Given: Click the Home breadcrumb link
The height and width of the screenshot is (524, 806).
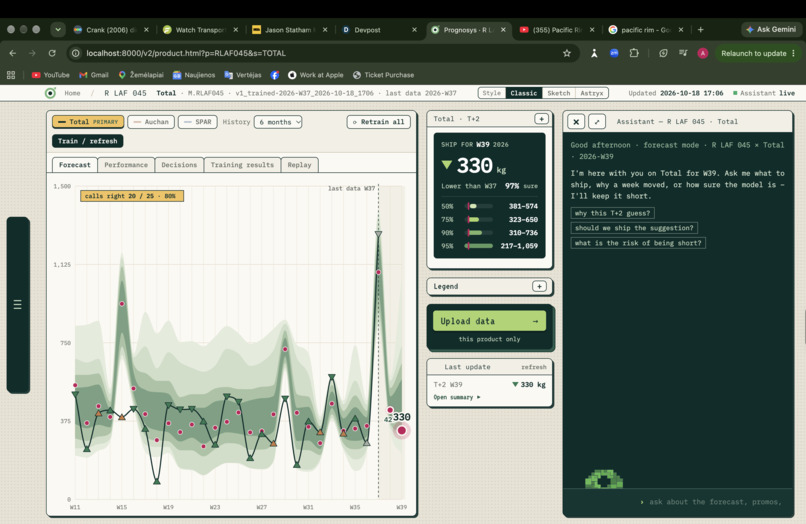Looking at the screenshot, I should point(72,93).
